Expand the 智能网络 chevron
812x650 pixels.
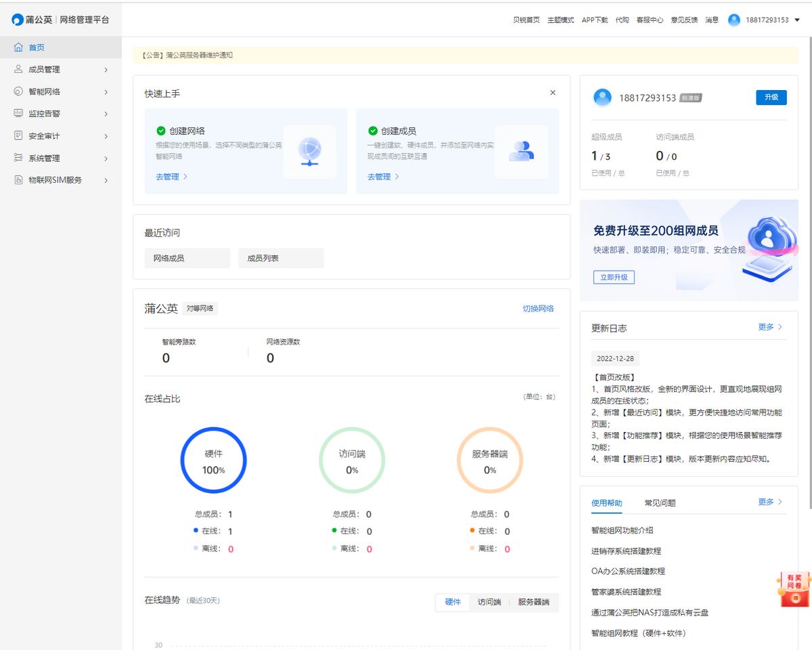pyautogui.click(x=106, y=92)
